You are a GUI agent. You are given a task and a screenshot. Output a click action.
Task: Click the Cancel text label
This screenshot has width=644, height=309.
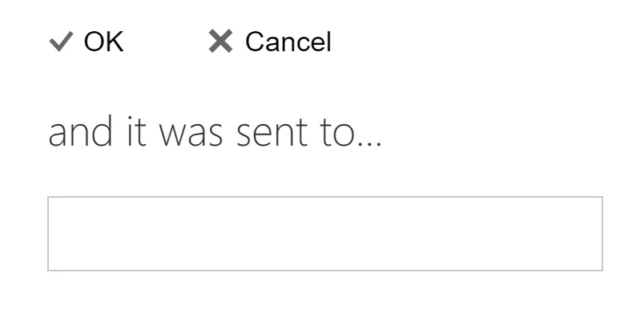[288, 42]
